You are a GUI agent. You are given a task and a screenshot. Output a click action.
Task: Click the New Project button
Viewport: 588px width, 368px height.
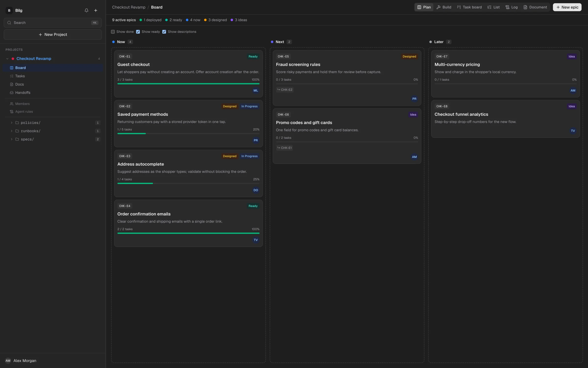pyautogui.click(x=53, y=35)
